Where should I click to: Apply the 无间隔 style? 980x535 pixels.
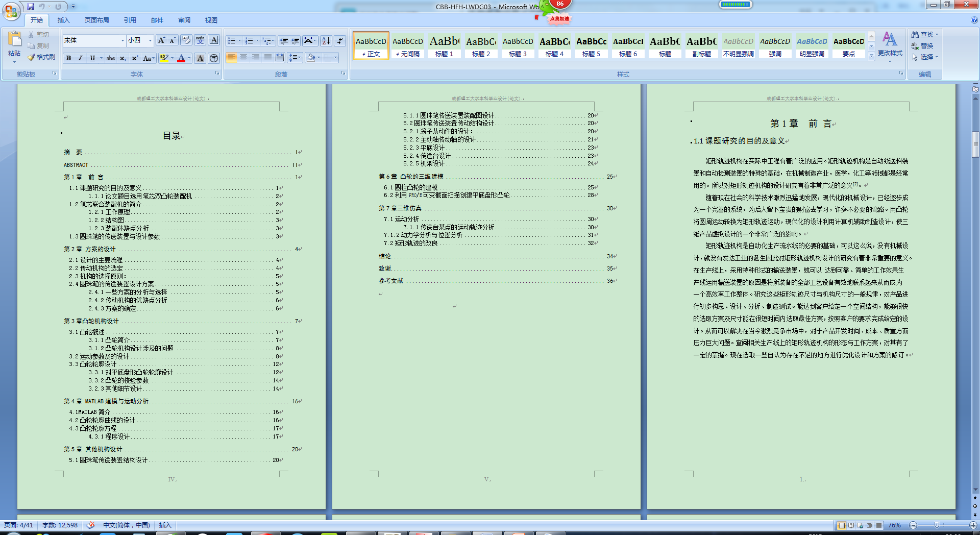[x=407, y=45]
